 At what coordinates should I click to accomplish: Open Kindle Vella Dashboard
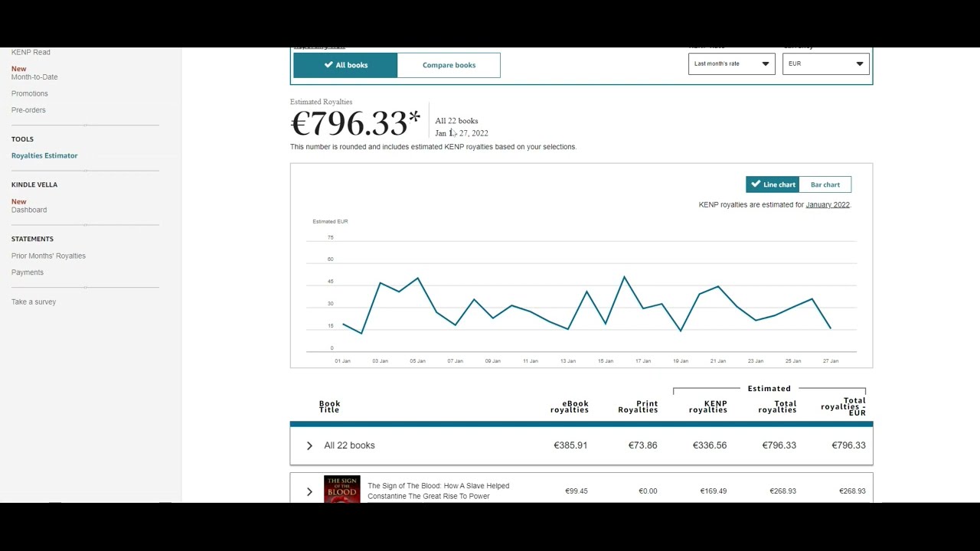point(29,210)
